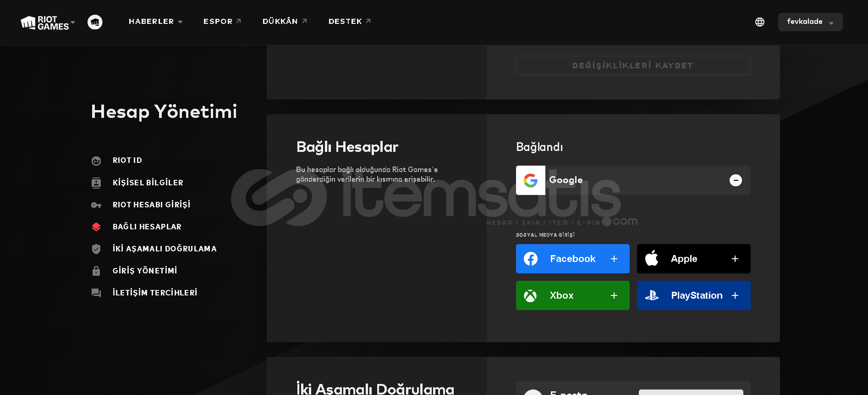
Task: Click the plus icon on PlayStation button
Action: 735,295
